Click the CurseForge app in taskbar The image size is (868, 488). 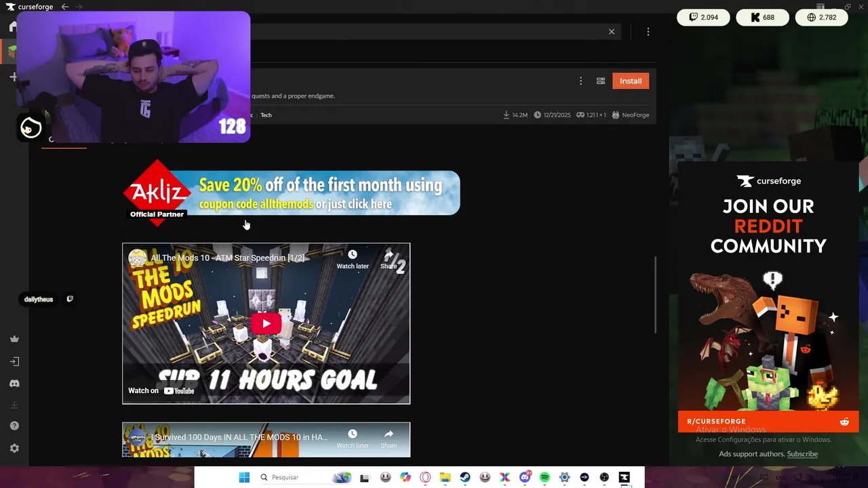click(x=624, y=477)
